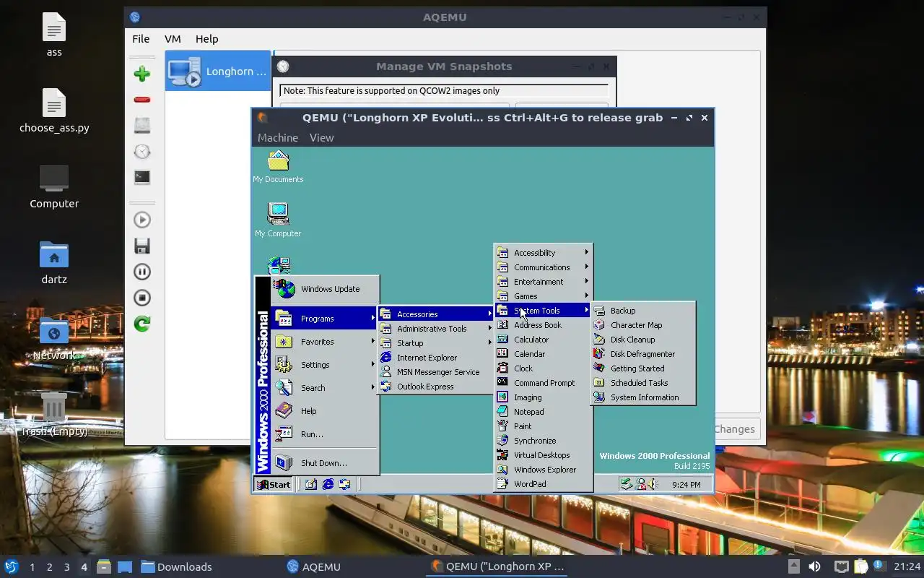This screenshot has height=578, width=924.
Task: Click the green plus add VM icon in AQEMU
Action: pos(142,74)
